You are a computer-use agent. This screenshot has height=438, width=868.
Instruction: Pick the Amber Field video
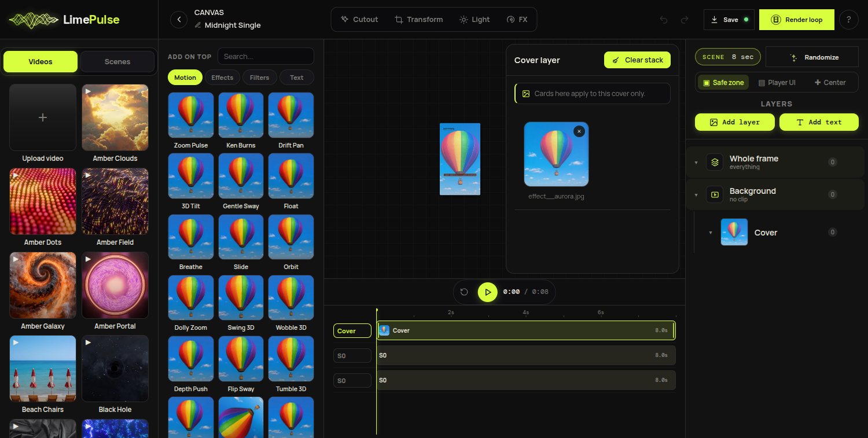pos(115,201)
